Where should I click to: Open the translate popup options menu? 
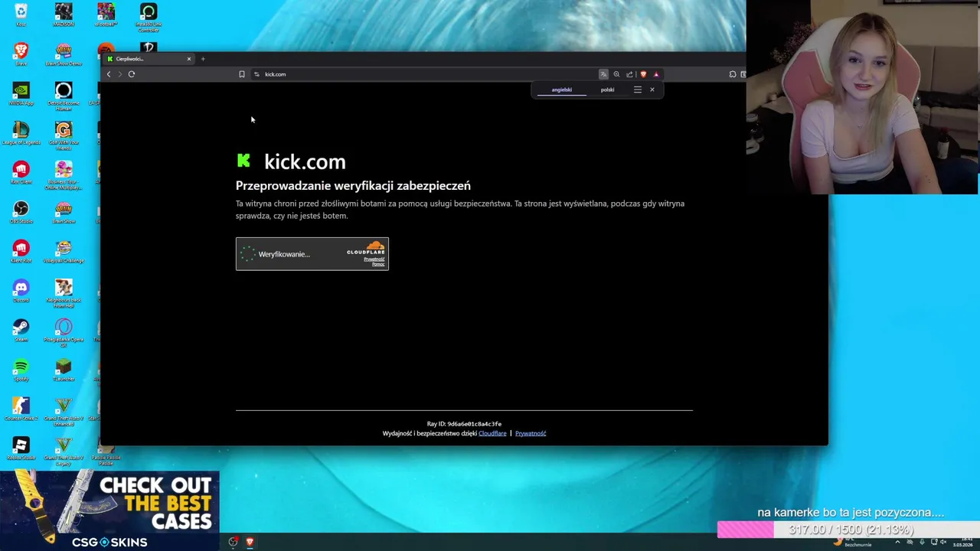pos(637,90)
